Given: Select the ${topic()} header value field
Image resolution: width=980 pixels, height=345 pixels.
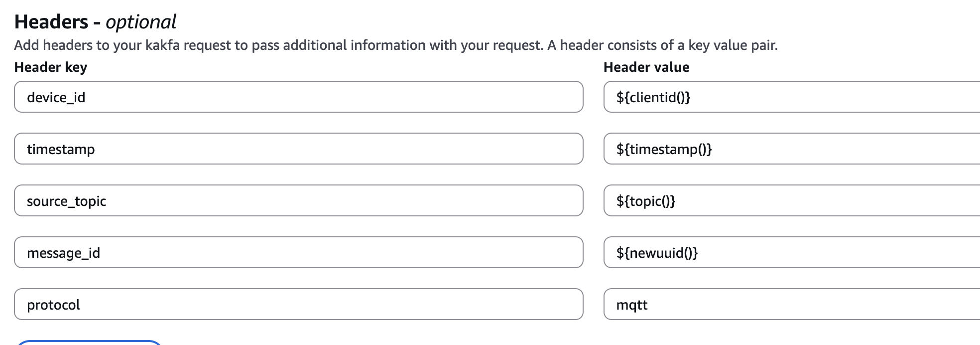Looking at the screenshot, I should [x=791, y=200].
